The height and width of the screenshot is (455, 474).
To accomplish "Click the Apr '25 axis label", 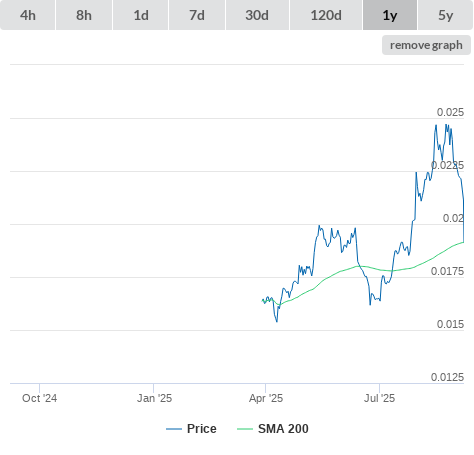I will [x=266, y=398].
